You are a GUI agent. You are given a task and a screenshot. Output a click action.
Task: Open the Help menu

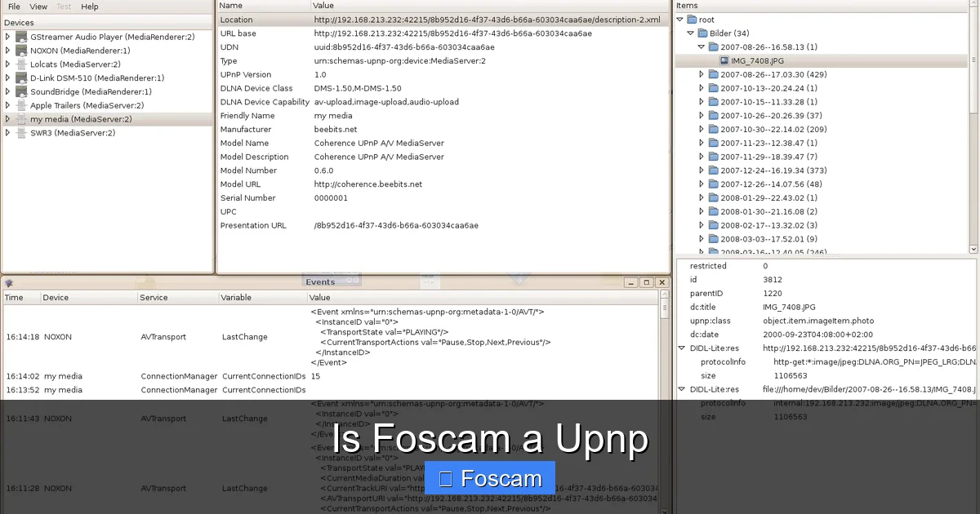[89, 6]
